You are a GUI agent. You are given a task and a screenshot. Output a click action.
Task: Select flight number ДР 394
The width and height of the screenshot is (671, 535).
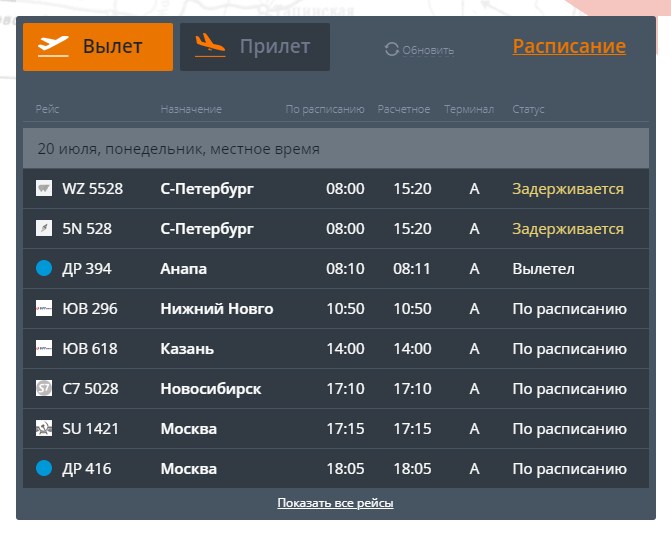[x=87, y=269]
